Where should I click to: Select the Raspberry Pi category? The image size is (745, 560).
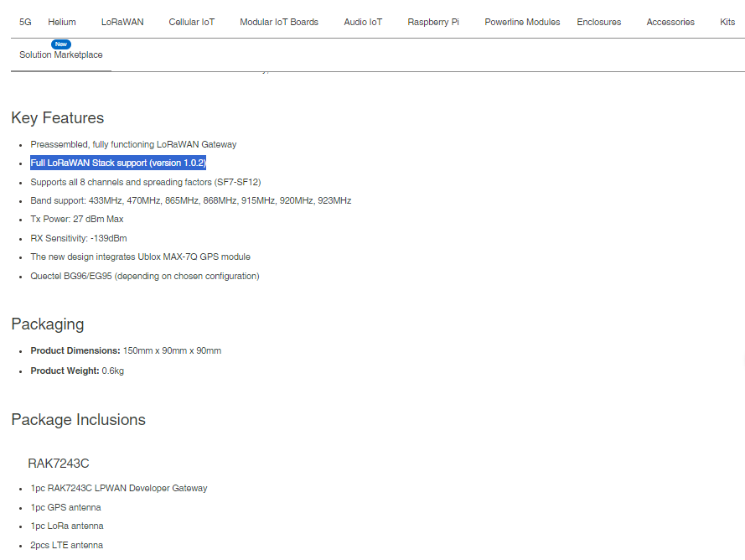click(x=433, y=22)
